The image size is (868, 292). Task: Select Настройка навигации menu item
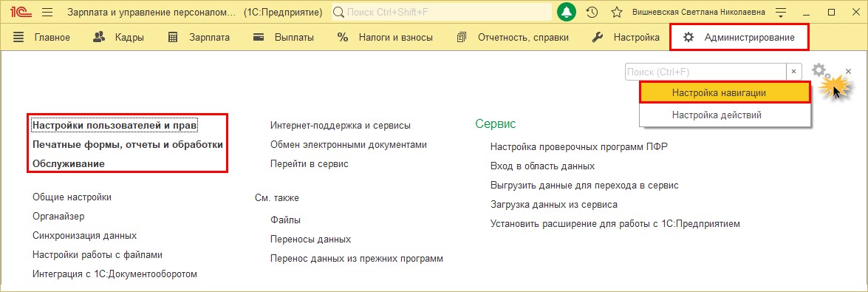pyautogui.click(x=725, y=93)
